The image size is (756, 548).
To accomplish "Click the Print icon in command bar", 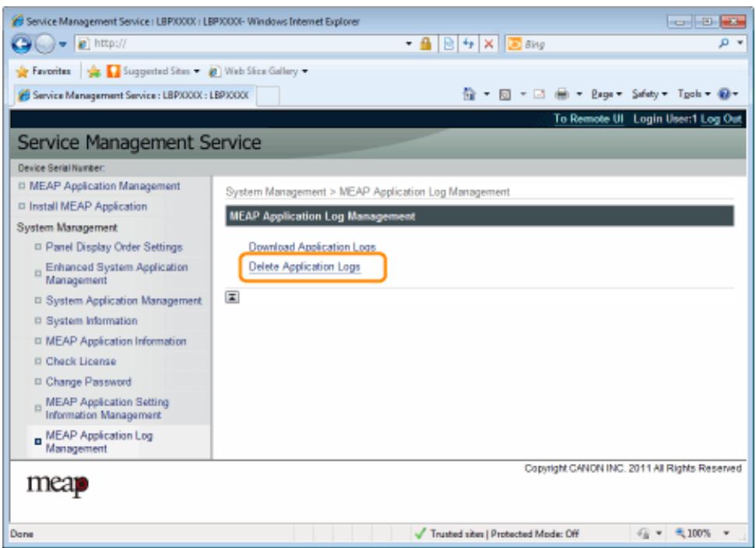I will (x=561, y=94).
